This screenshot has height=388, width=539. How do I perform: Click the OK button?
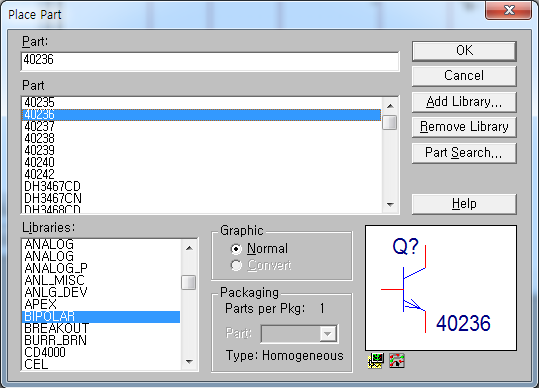pos(464,51)
